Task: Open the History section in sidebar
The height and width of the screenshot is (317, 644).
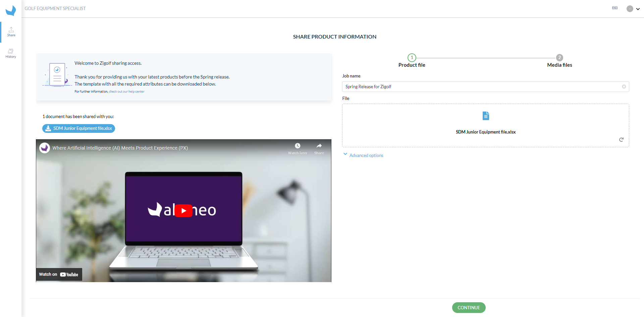Action: [x=11, y=53]
